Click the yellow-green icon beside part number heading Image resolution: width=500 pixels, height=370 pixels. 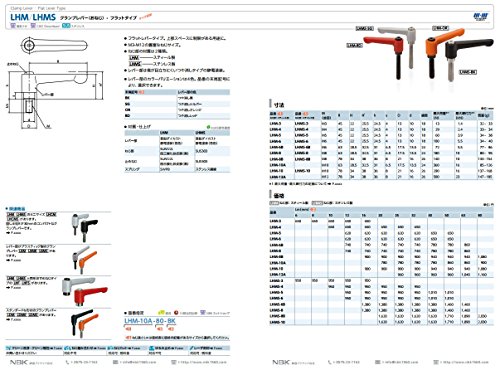pyautogui.click(x=162, y=313)
